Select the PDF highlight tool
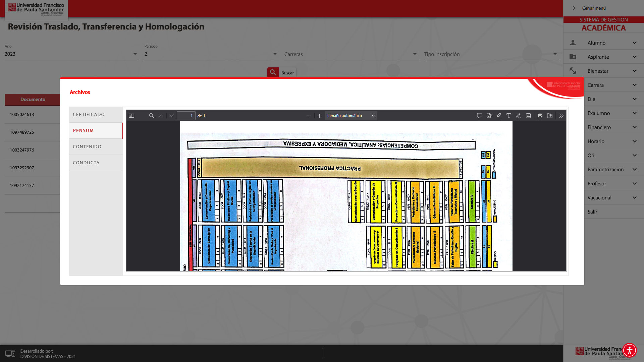Screen dimensions: 644x362 499,116
